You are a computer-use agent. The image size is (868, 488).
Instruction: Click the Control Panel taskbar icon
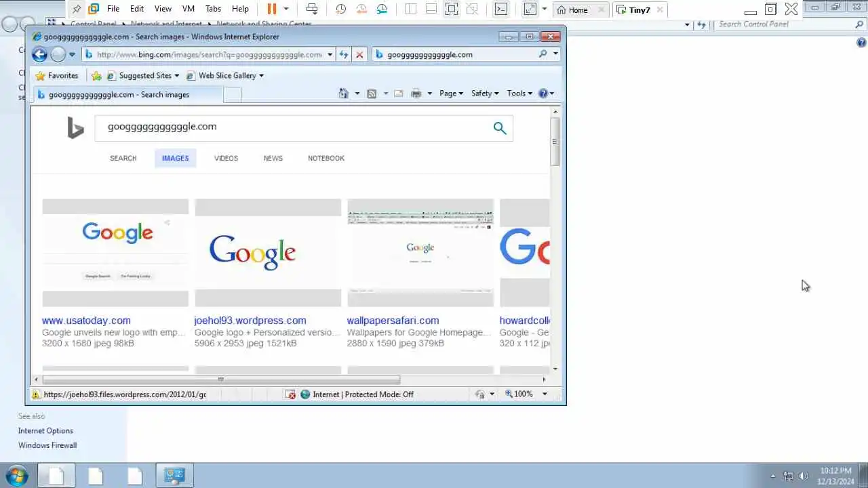[174, 475]
